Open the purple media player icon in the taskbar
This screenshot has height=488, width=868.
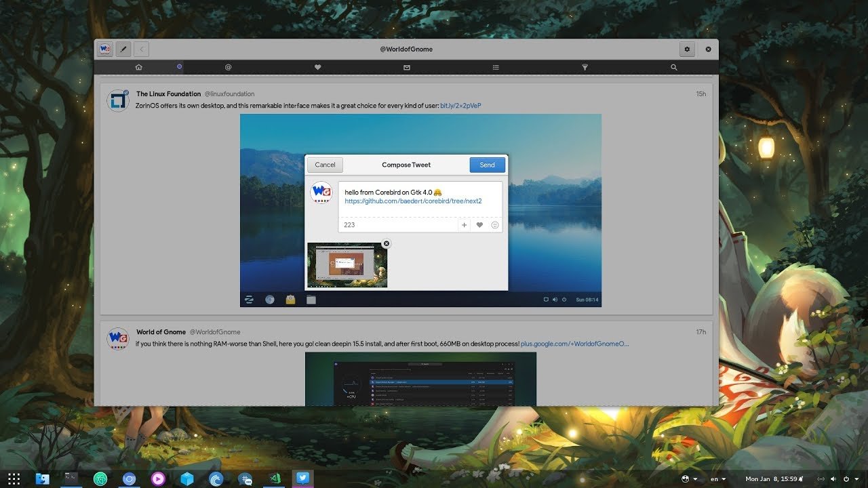click(x=158, y=479)
